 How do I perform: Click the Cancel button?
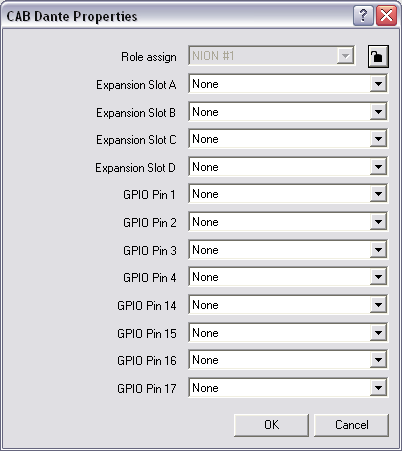(351, 425)
